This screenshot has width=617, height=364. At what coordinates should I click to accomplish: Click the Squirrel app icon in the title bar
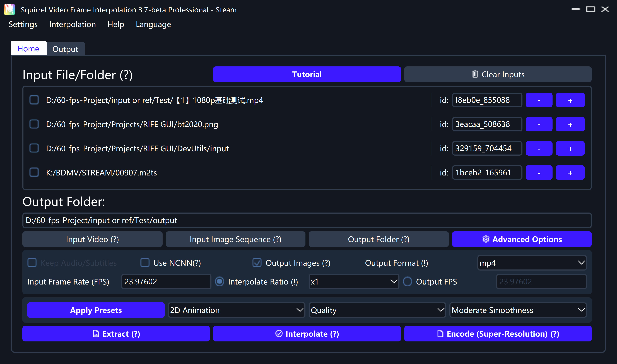point(9,9)
